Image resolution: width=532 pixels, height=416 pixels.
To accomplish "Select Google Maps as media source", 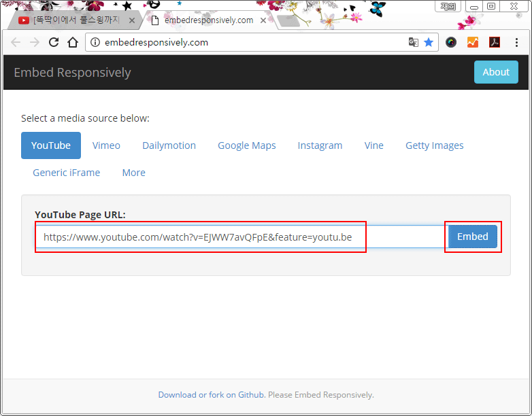I will pyautogui.click(x=246, y=145).
